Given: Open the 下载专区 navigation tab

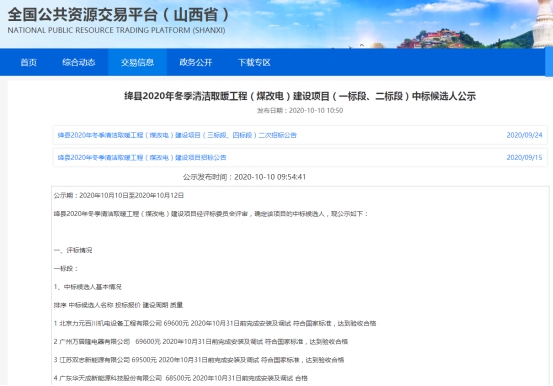Looking at the screenshot, I should pyautogui.click(x=254, y=62).
